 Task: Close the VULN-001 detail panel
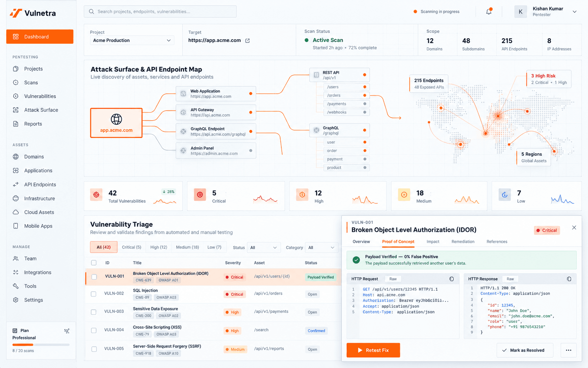pos(574,227)
